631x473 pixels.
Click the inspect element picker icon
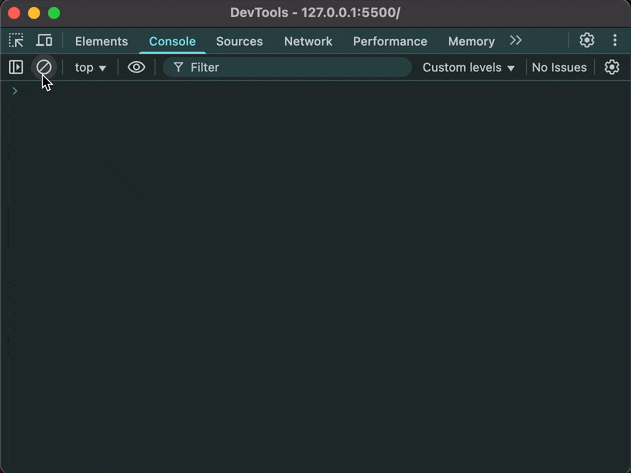tap(16, 41)
